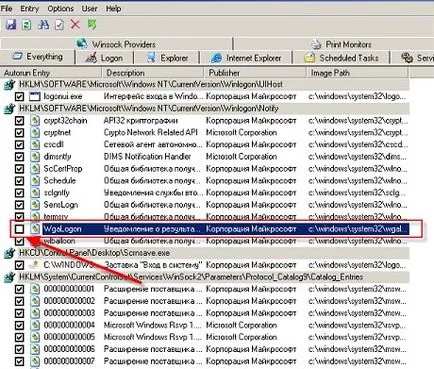Open the File menu
The width and height of the screenshot is (434, 369).
7,8
